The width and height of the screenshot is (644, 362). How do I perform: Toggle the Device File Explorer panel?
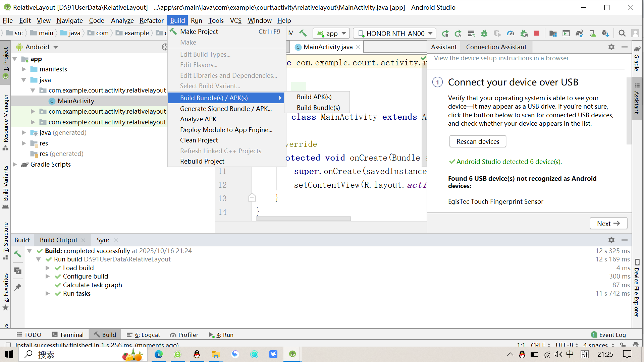(x=637, y=288)
